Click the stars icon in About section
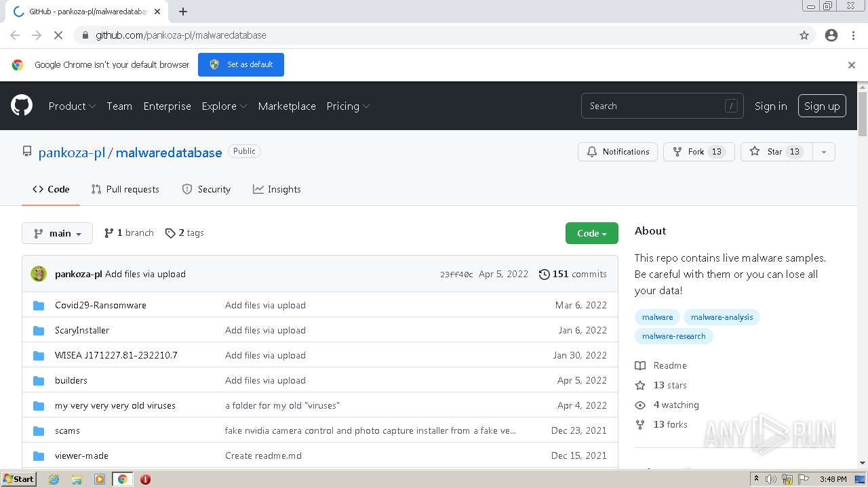Screen dimensions: 868x488 click(640, 385)
